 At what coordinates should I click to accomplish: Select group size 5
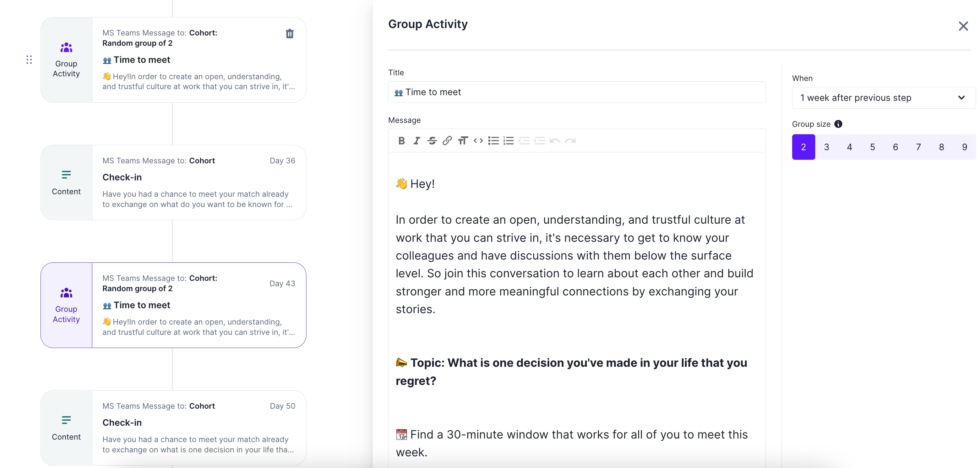872,147
